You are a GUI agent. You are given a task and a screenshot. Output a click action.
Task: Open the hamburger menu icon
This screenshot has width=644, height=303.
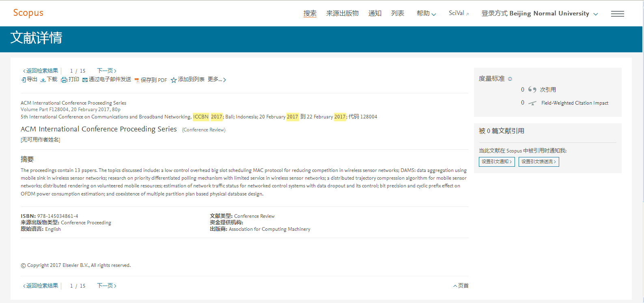tap(618, 14)
